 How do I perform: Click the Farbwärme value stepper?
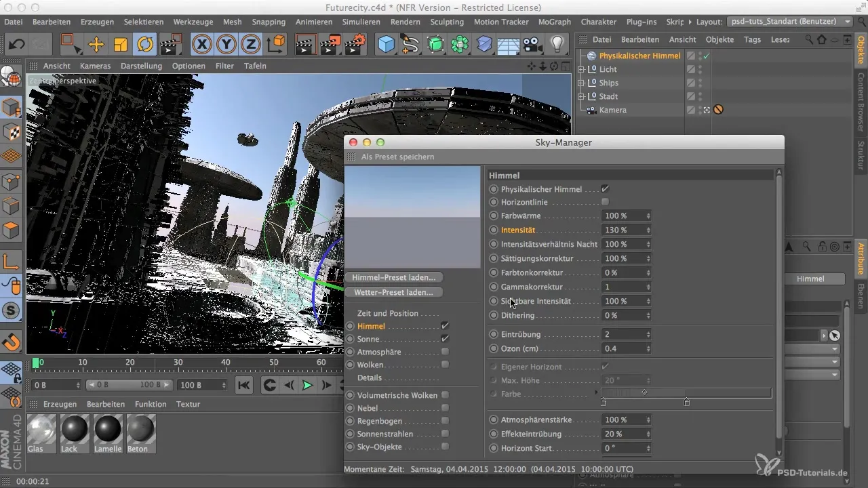[648, 216]
